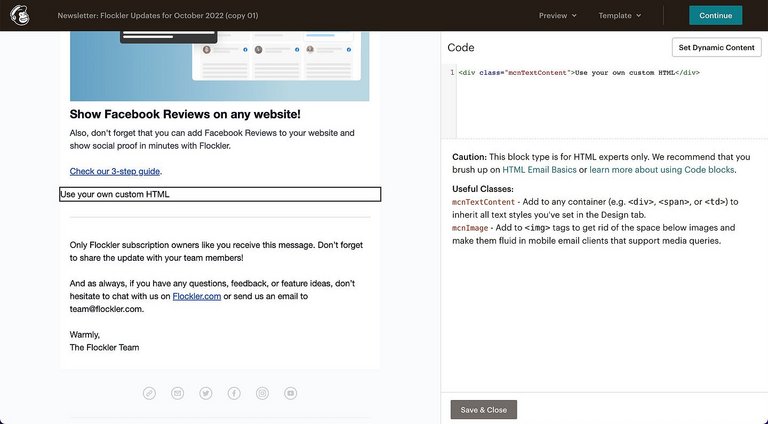
Task: Open learn more about using Code blocks link
Action: [x=662, y=170]
